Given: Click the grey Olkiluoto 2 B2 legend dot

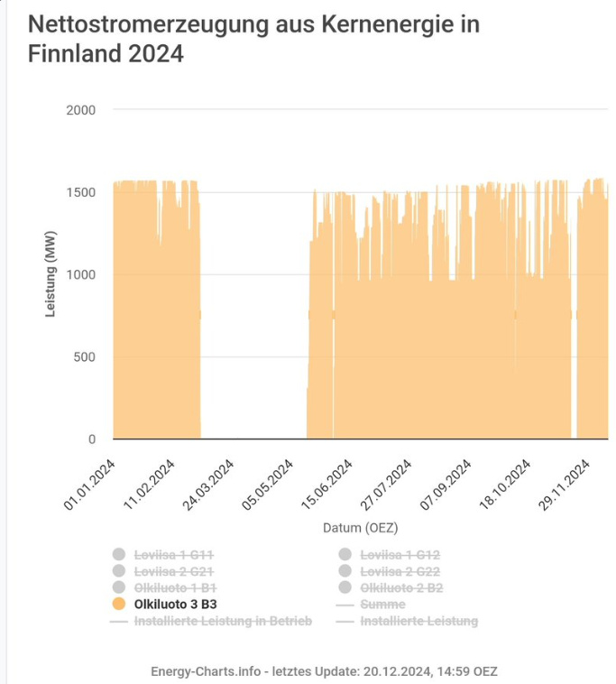Looking at the screenshot, I should click(345, 587).
